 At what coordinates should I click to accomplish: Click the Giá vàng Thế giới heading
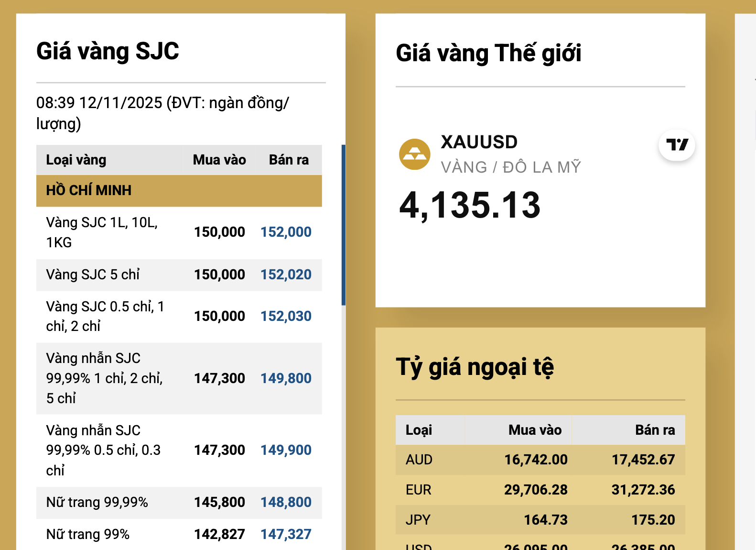click(488, 53)
